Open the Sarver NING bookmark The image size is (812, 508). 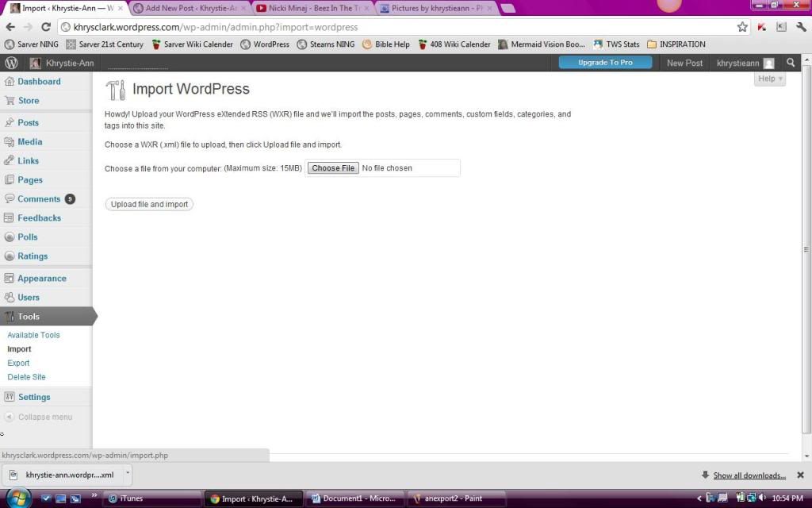tap(32, 44)
